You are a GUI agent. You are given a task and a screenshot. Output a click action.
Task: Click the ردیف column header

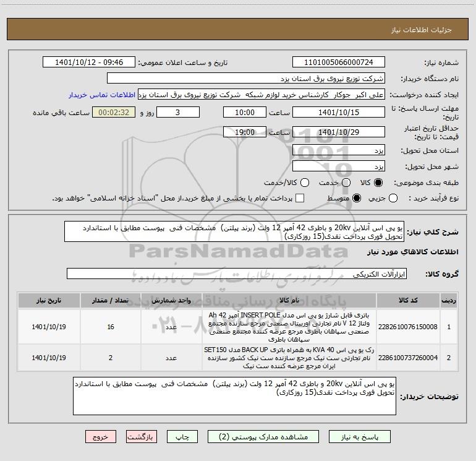(x=449, y=301)
